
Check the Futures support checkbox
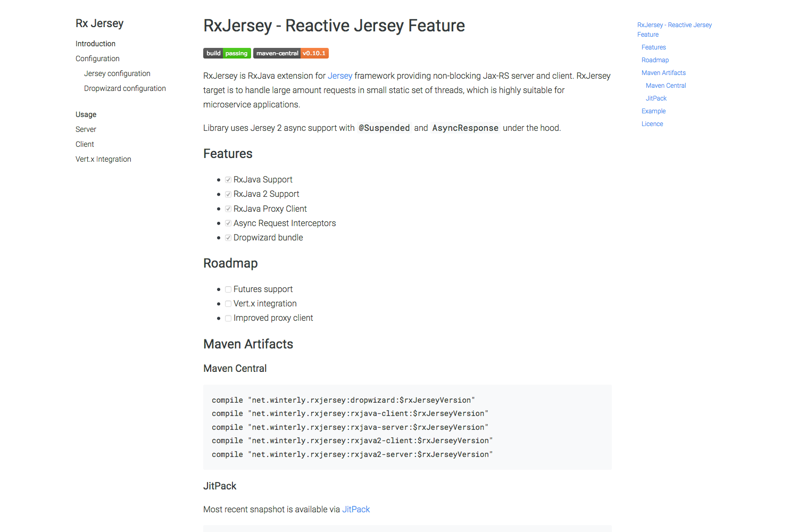[x=228, y=289]
